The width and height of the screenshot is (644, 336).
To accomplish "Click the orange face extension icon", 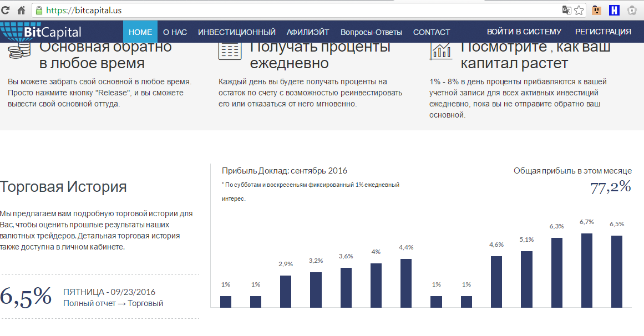I will (x=597, y=10).
